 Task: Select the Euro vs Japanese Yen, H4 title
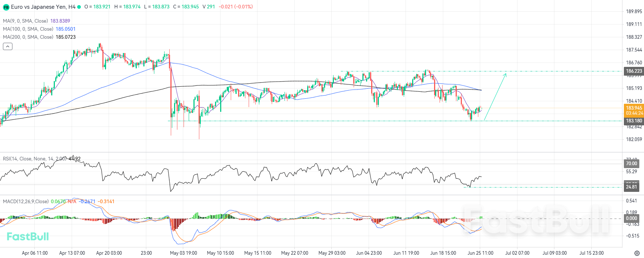(43, 7)
